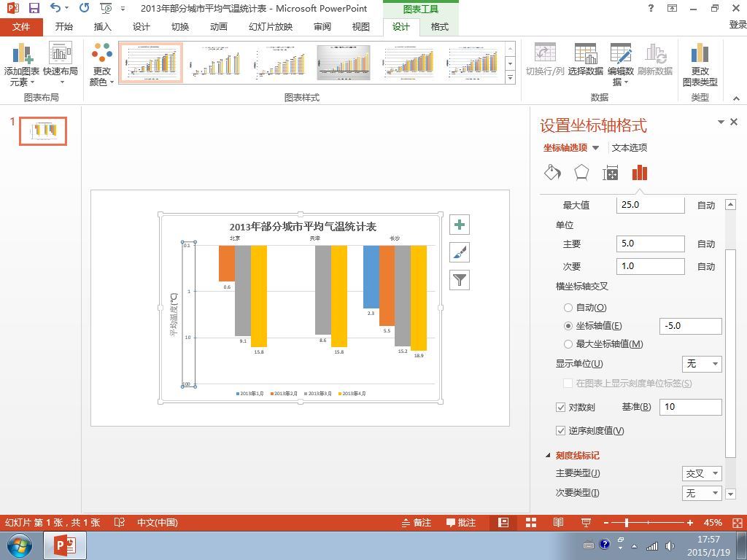The height and width of the screenshot is (560, 747).
Task: Click zoom in plus button
Action: tap(690, 523)
